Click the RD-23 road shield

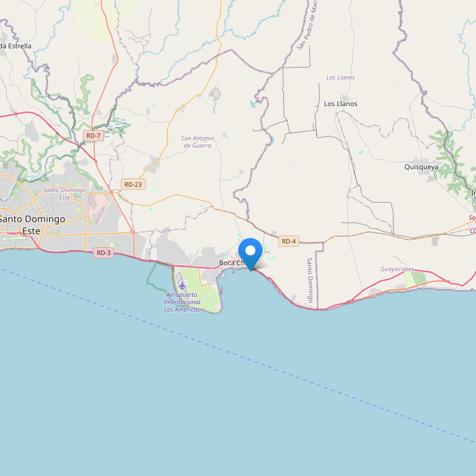pyautogui.click(x=133, y=184)
